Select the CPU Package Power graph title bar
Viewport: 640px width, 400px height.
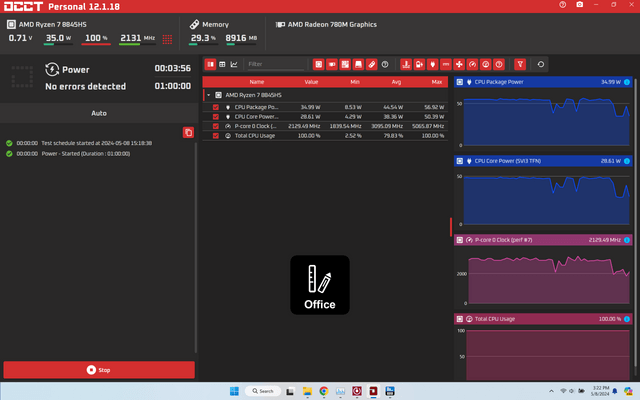[543, 82]
